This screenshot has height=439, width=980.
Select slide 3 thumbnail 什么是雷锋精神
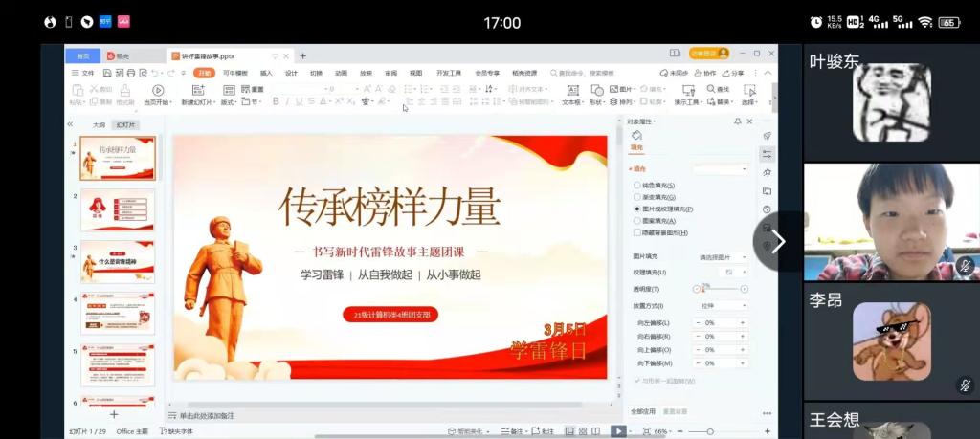coord(117,260)
